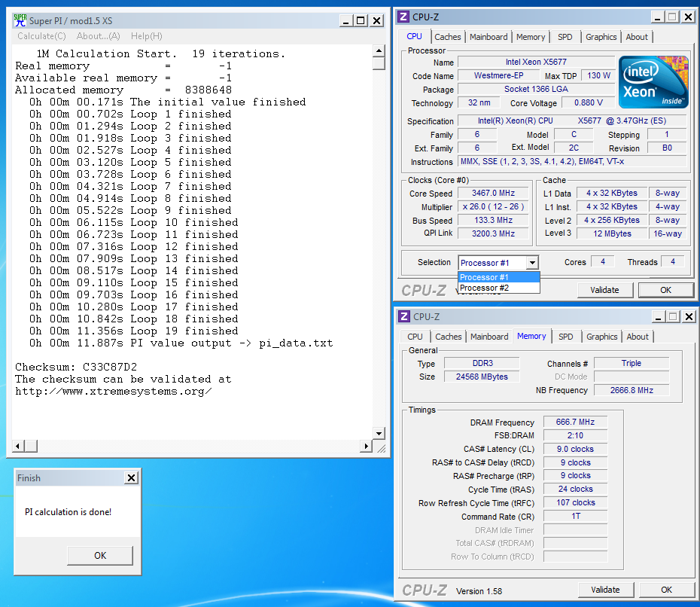Click Super PI horizontal scrollbar right arrow

coord(367,446)
